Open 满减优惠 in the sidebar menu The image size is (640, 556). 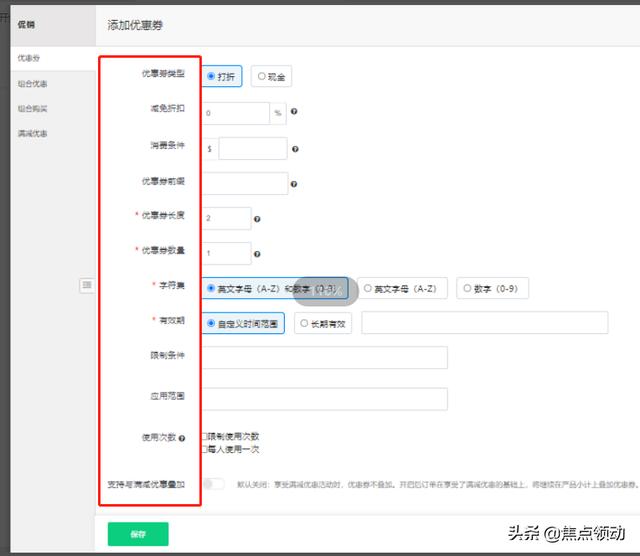(33, 133)
